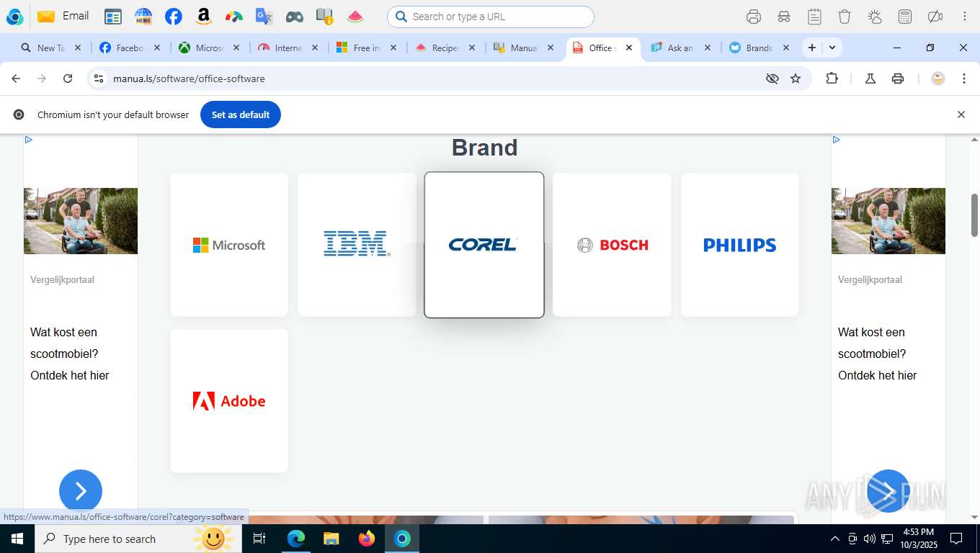Open the Corel brand card
Screen dimensions: 980x553
point(484,245)
